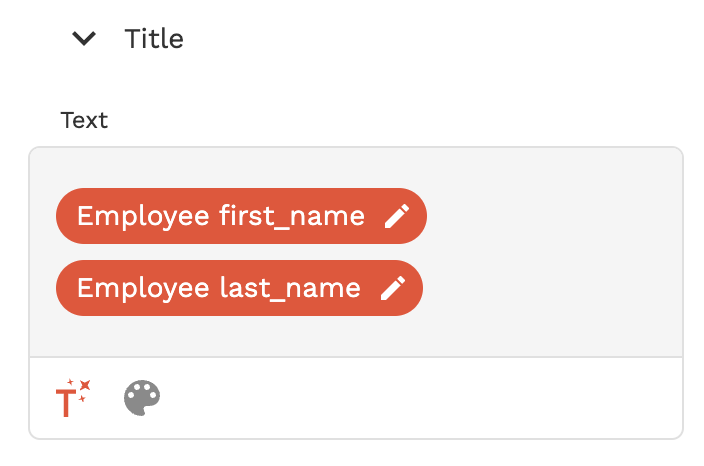Collapse the Title section chevron
This screenshot has width=704, height=466.
85,39
